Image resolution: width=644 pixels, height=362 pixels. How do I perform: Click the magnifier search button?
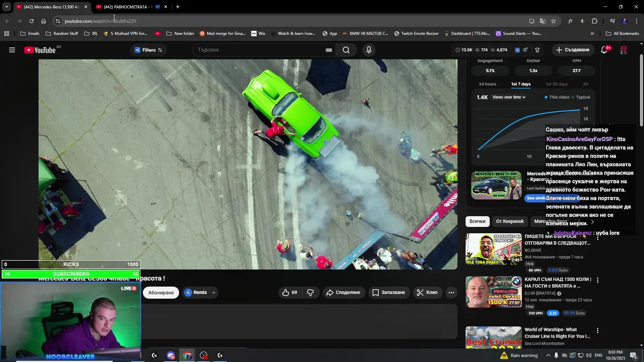coord(346,50)
